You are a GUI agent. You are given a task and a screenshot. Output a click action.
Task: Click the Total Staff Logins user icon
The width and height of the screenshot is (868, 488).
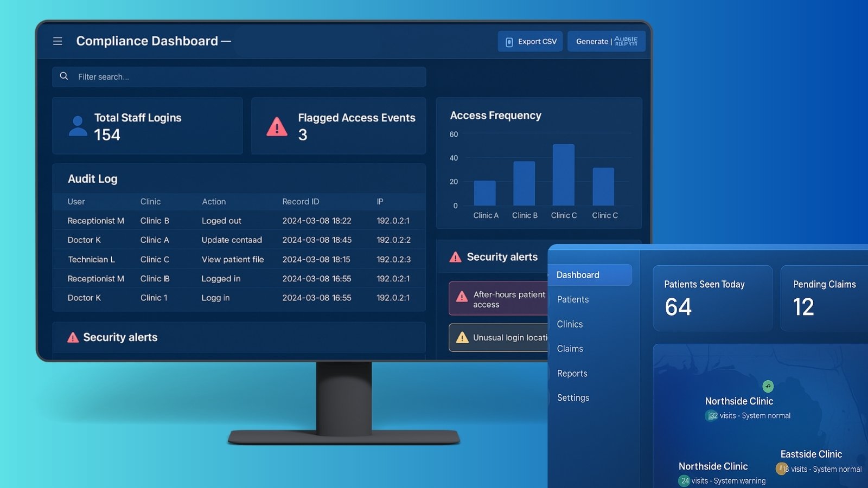pos(78,126)
